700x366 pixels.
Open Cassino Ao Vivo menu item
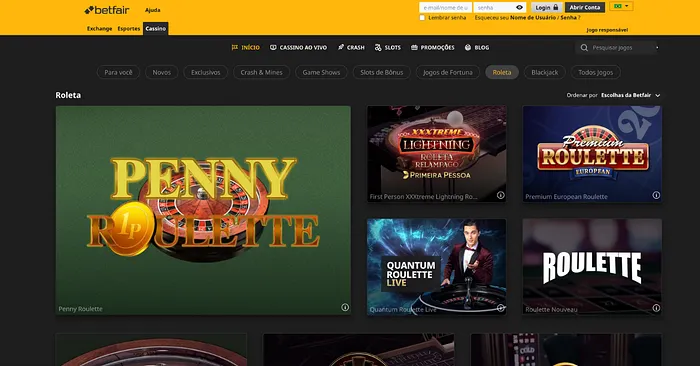click(x=299, y=47)
